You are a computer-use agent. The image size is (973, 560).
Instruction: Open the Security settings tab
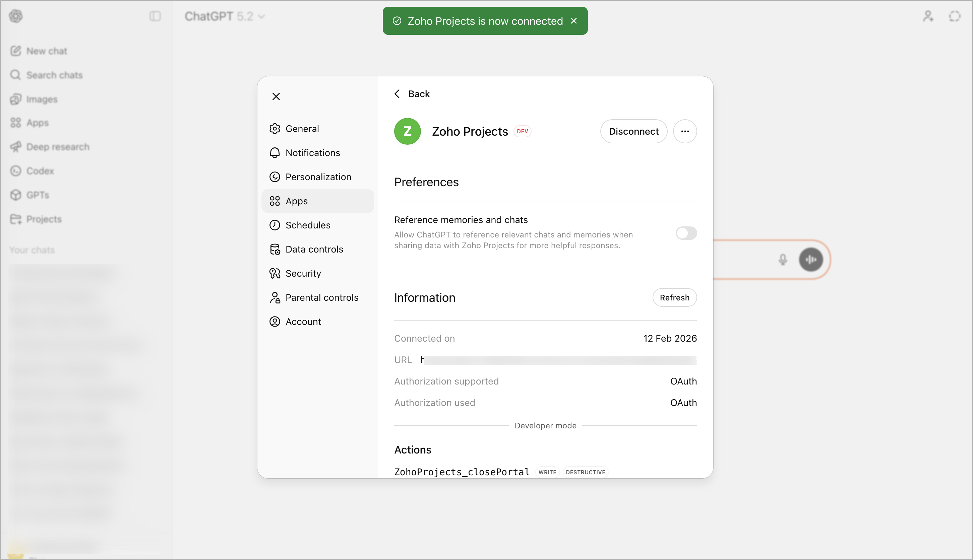coord(303,273)
